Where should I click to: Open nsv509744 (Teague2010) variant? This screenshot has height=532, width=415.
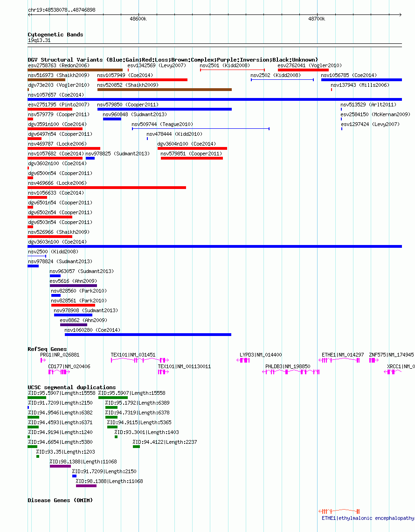click(x=162, y=125)
